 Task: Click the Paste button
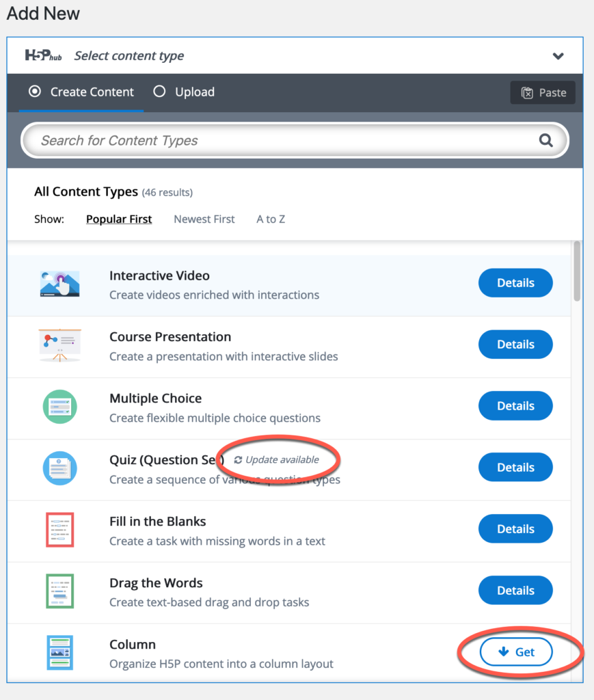[543, 92]
